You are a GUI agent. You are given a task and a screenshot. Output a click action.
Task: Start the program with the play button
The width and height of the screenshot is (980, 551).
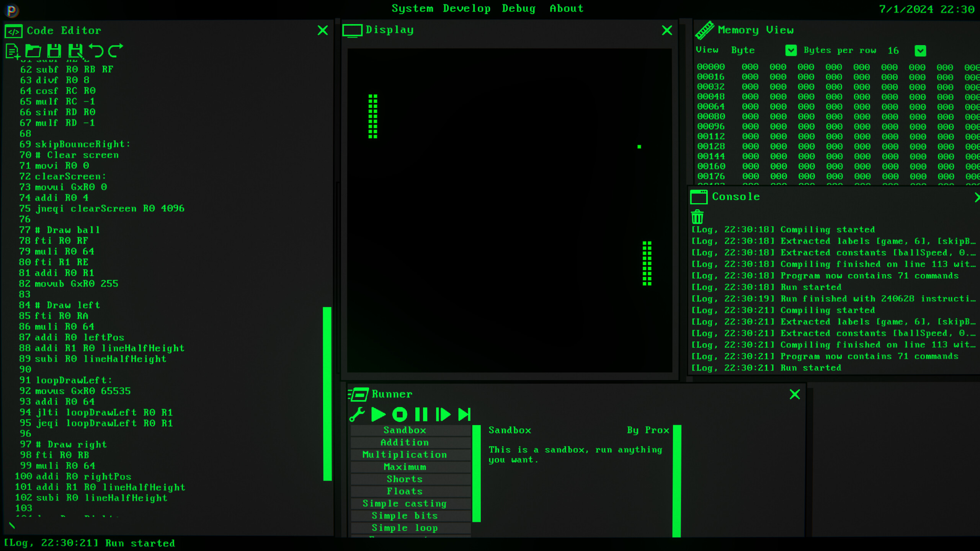tap(378, 414)
